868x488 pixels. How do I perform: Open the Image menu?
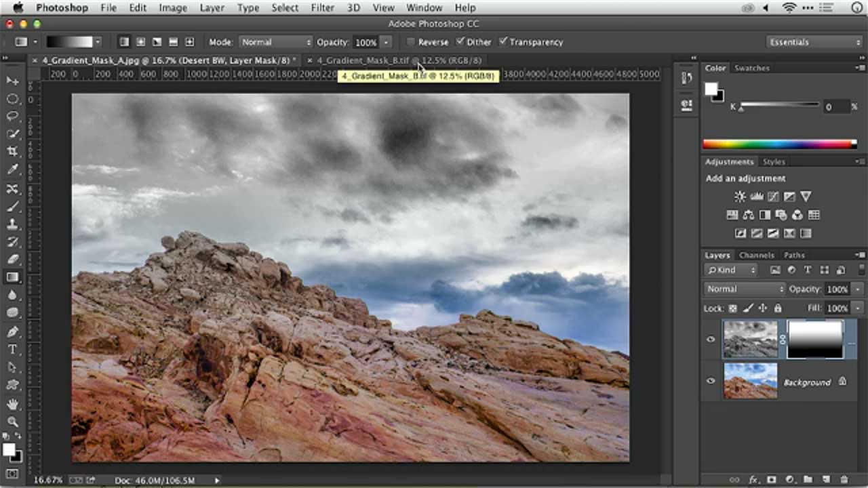click(x=173, y=8)
